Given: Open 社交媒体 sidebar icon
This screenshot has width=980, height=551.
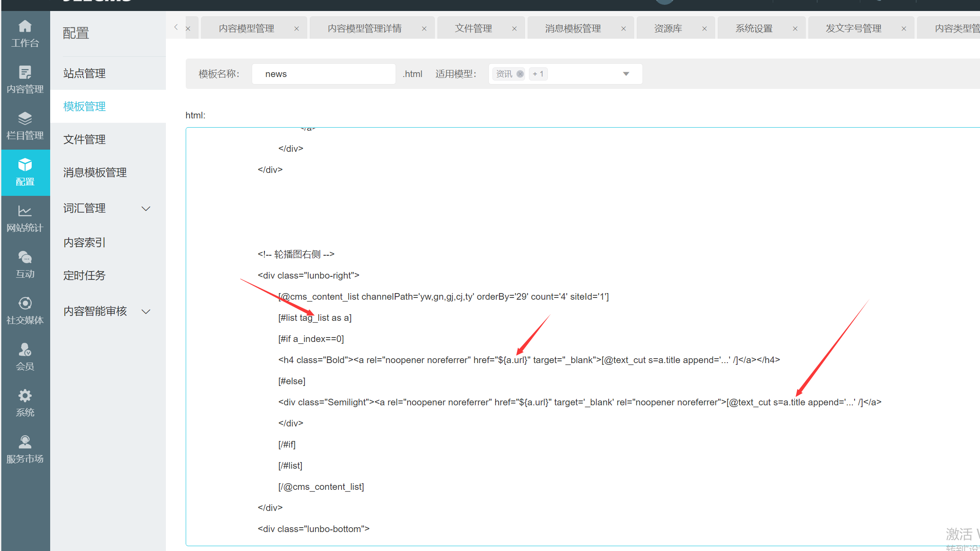Looking at the screenshot, I should (x=25, y=304).
